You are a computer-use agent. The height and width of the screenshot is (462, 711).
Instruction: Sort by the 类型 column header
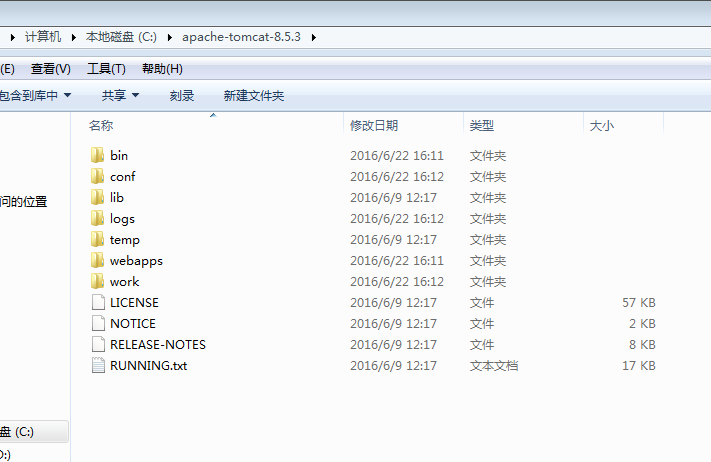click(x=482, y=126)
